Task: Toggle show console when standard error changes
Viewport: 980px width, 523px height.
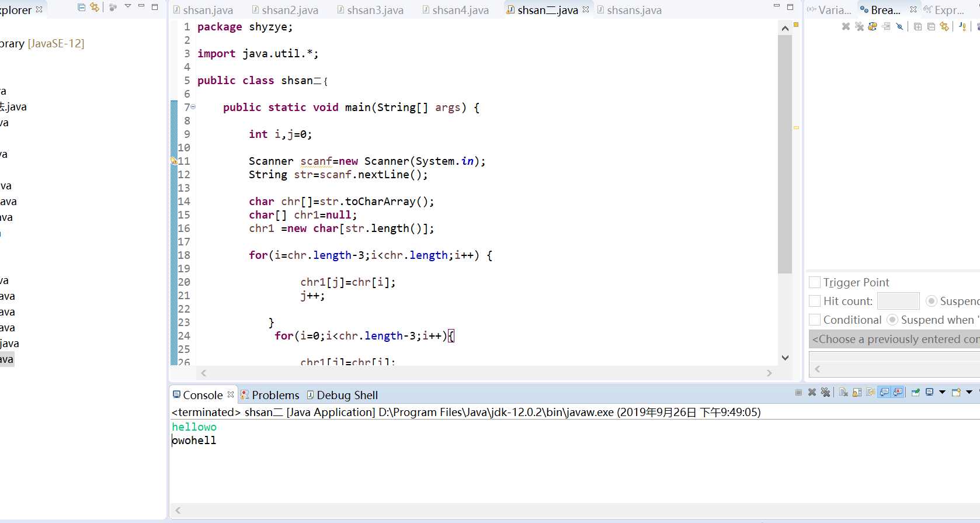Action: click(898, 392)
